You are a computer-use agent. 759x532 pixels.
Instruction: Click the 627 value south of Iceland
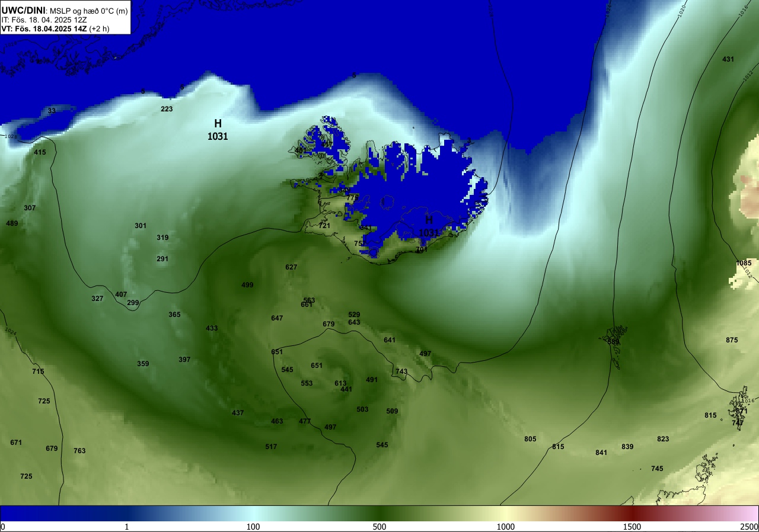click(291, 267)
